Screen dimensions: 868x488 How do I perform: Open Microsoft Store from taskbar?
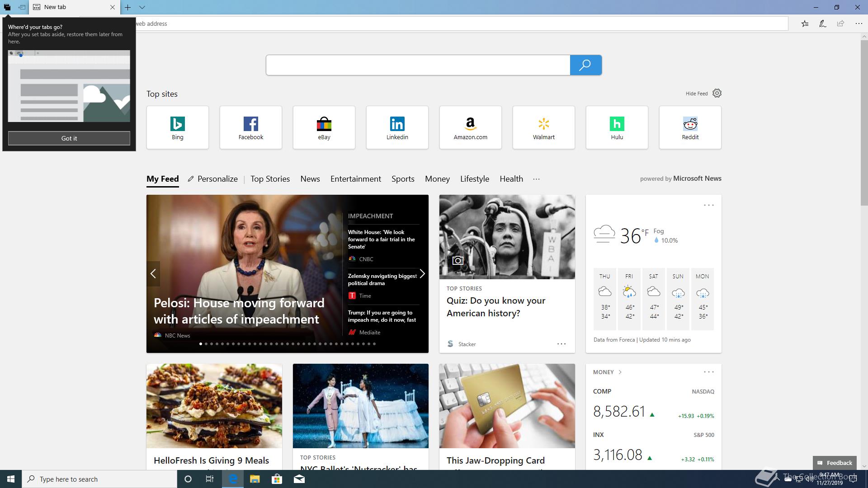click(277, 479)
